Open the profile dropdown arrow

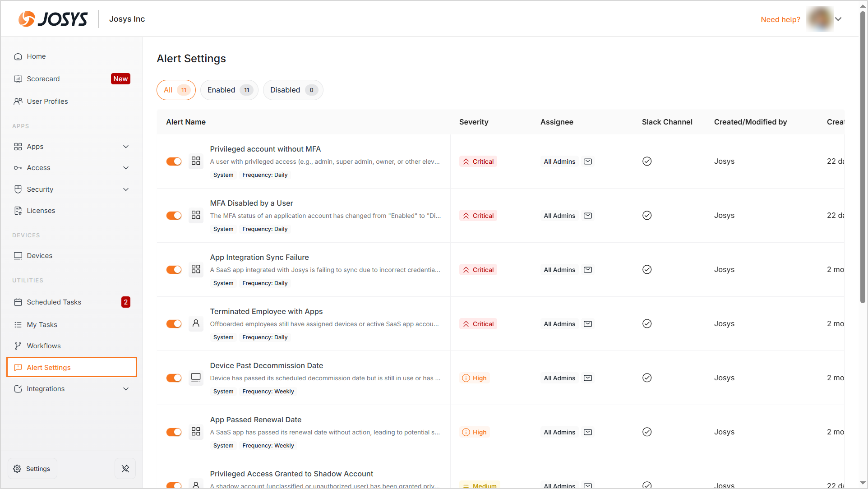pyautogui.click(x=838, y=19)
